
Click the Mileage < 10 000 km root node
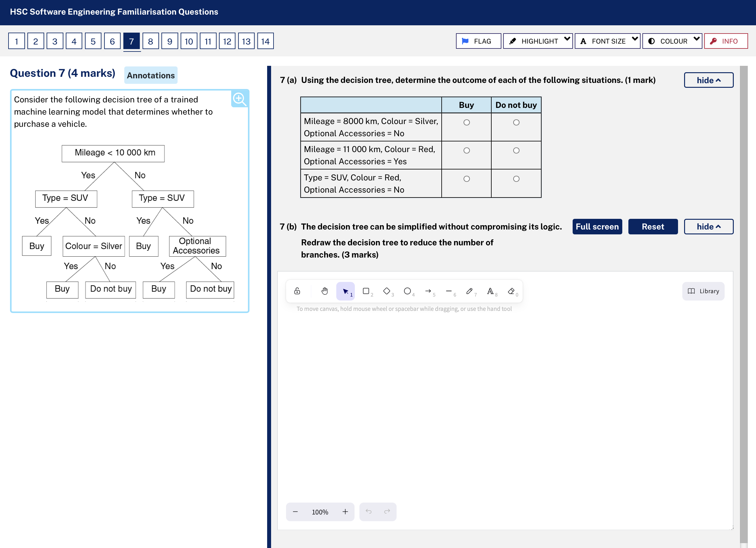tap(113, 153)
